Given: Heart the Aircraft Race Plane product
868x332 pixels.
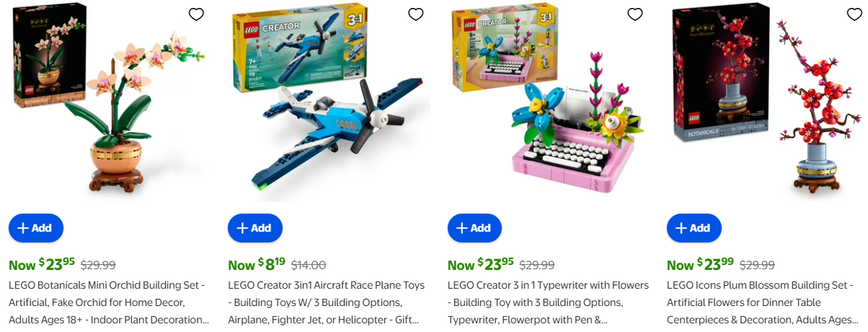Looking at the screenshot, I should (415, 14).
